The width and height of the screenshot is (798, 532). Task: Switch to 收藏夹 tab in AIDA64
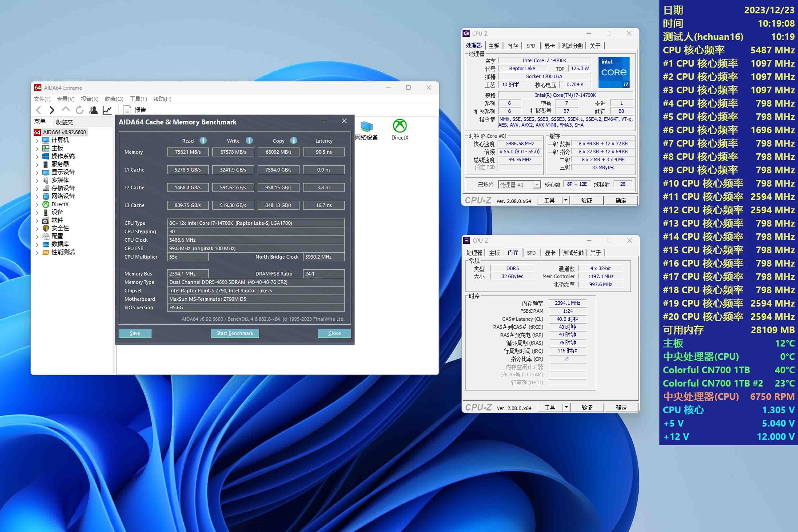point(64,122)
